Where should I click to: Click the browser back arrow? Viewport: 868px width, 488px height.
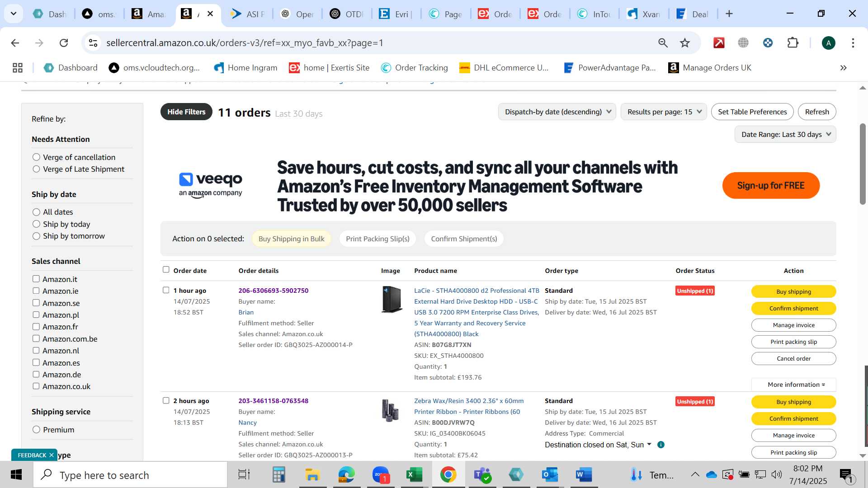[15, 43]
